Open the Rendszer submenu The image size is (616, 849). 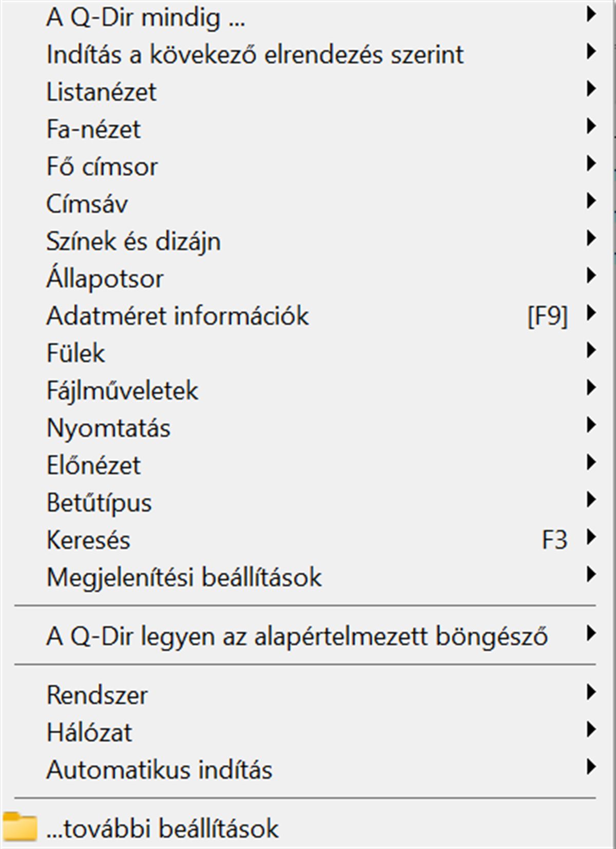[97, 695]
